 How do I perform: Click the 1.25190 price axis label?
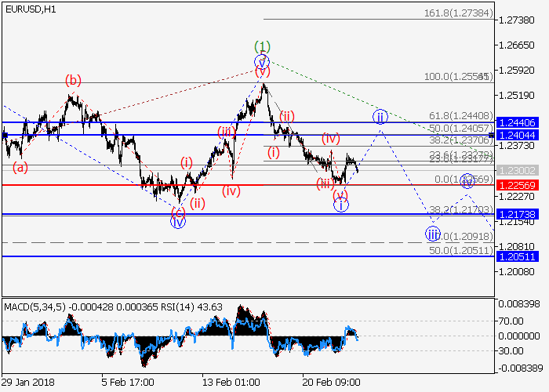pyautogui.click(x=517, y=95)
